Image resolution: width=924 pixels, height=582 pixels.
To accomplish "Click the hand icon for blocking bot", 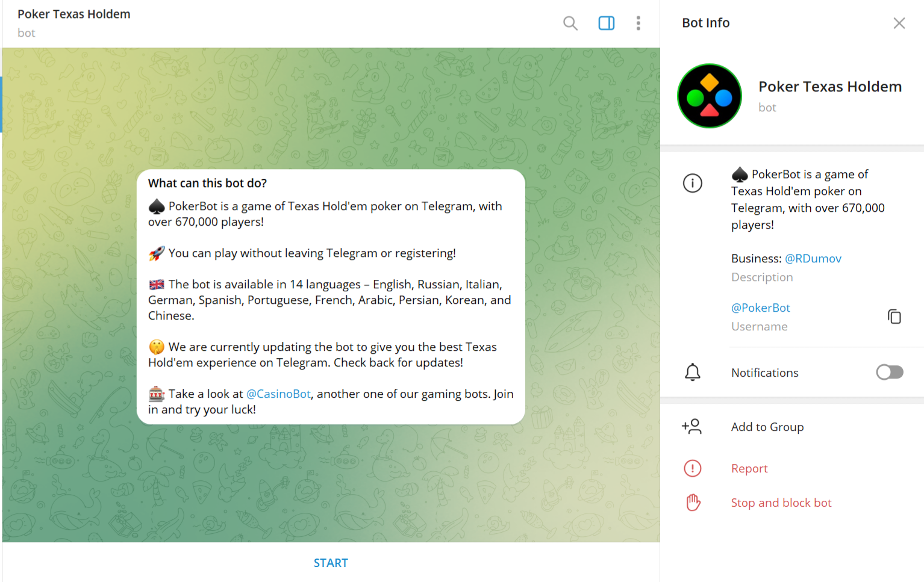I will click(693, 503).
